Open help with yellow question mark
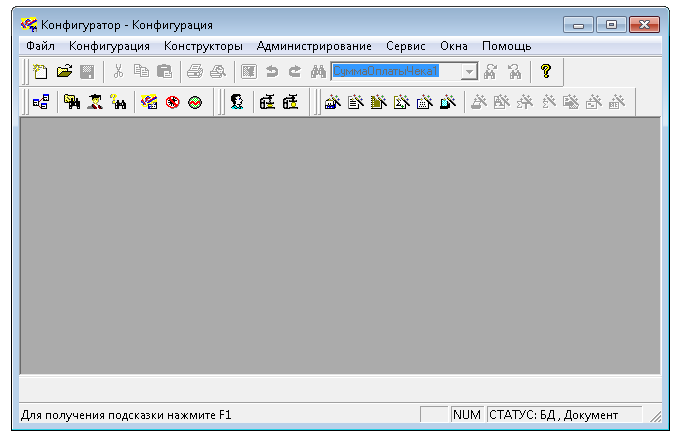Viewport: 676px width, 437px height. (546, 72)
